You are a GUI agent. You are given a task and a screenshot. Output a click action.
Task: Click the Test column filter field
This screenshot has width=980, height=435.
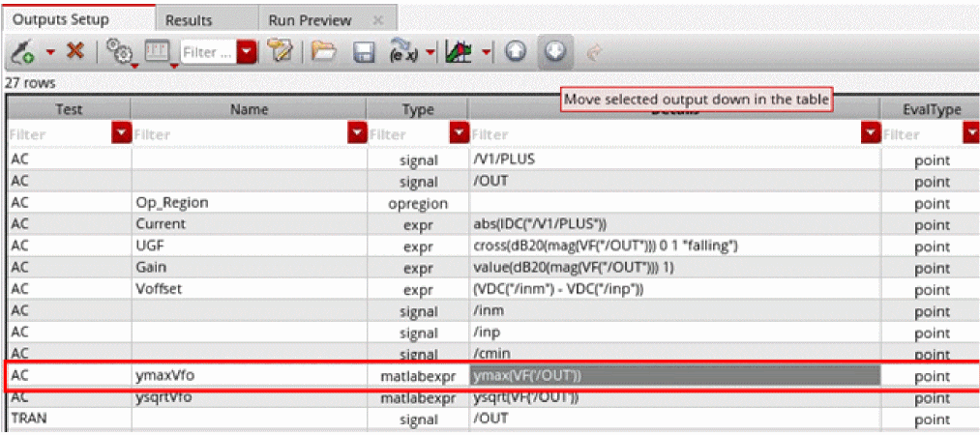pos(61,134)
